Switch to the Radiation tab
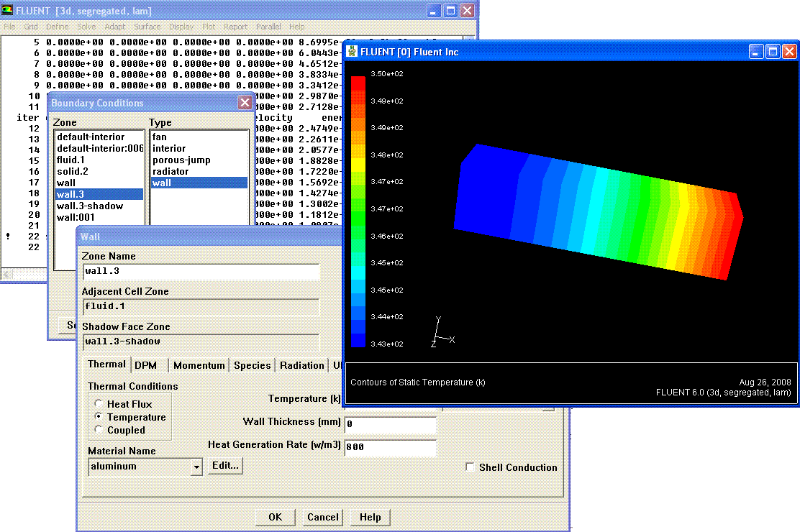Image resolution: width=800 pixels, height=532 pixels. pyautogui.click(x=301, y=365)
